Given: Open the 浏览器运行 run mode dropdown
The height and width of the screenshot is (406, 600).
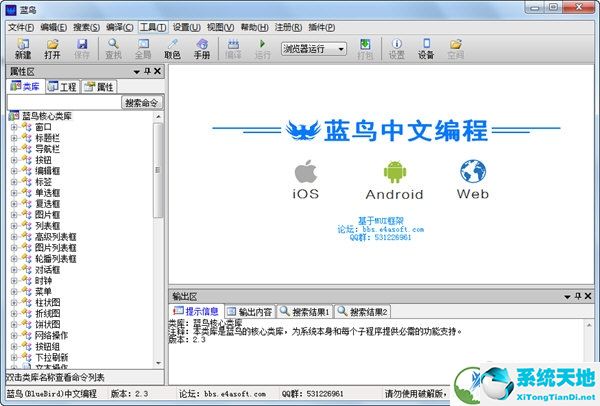Looking at the screenshot, I should [x=341, y=49].
